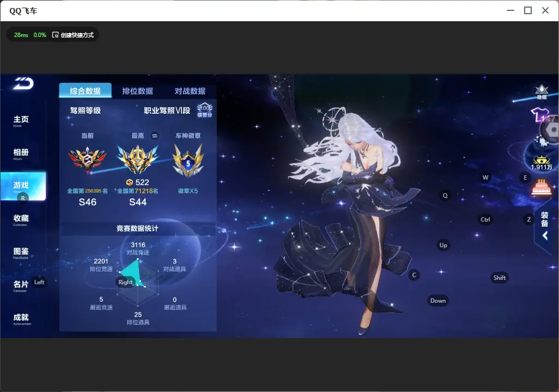Click the R key overlay on 游戏
Viewport: 559px width, 392px height.
[x=23, y=198]
